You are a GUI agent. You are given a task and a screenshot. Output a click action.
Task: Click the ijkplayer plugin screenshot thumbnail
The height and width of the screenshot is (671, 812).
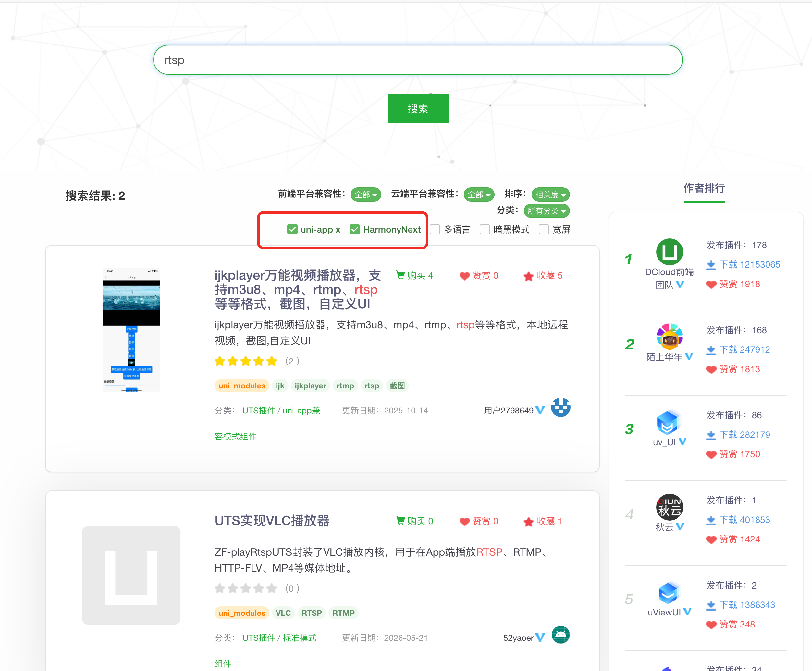tap(131, 330)
